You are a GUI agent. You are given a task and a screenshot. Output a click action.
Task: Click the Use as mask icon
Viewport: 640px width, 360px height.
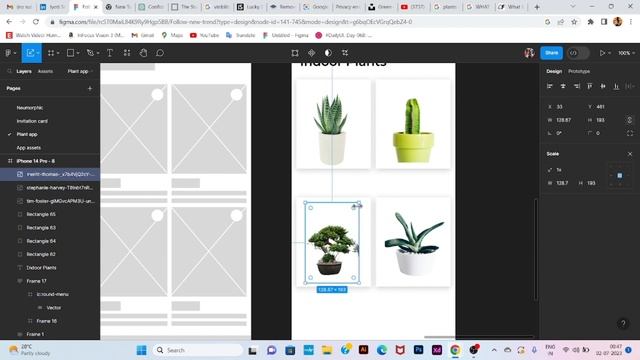(328, 53)
